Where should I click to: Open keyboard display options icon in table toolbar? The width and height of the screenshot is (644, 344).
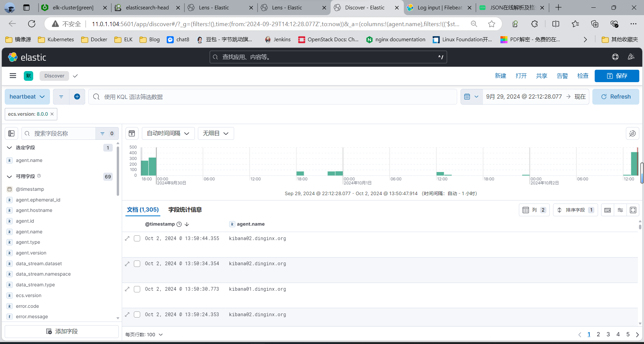point(607,210)
